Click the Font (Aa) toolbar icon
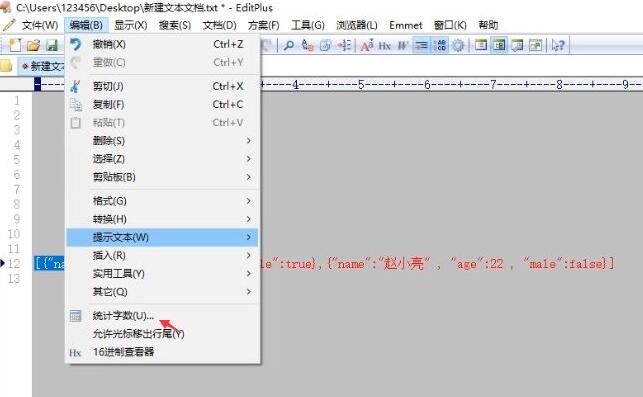The width and height of the screenshot is (643, 397). click(x=367, y=45)
